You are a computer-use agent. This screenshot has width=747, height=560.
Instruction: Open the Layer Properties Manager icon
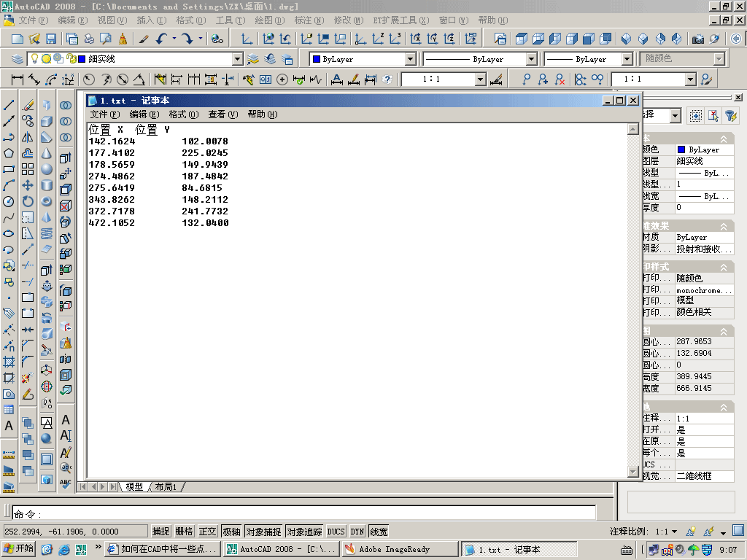point(18,59)
